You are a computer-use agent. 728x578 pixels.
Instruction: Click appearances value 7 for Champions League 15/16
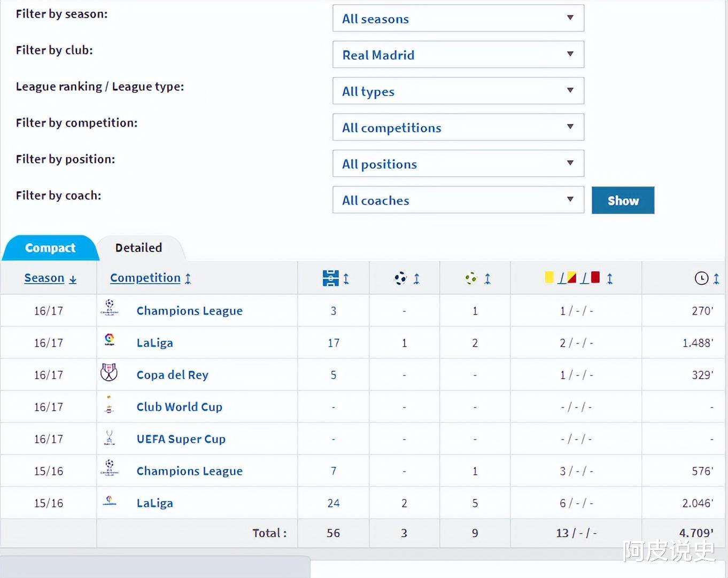point(334,471)
